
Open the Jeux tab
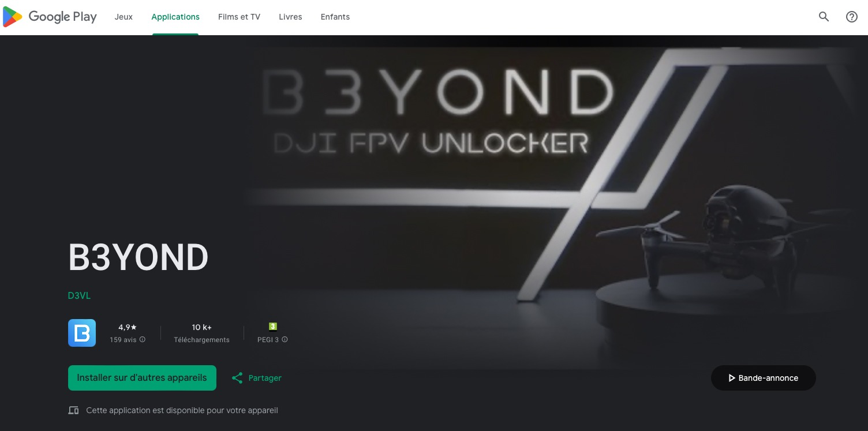[x=124, y=17]
